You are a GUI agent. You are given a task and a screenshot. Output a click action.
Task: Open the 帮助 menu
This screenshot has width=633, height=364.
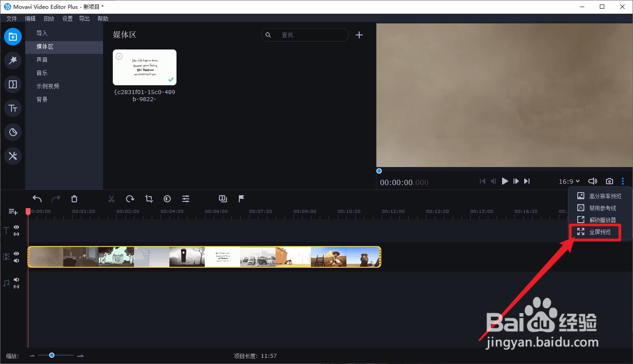[x=103, y=19]
